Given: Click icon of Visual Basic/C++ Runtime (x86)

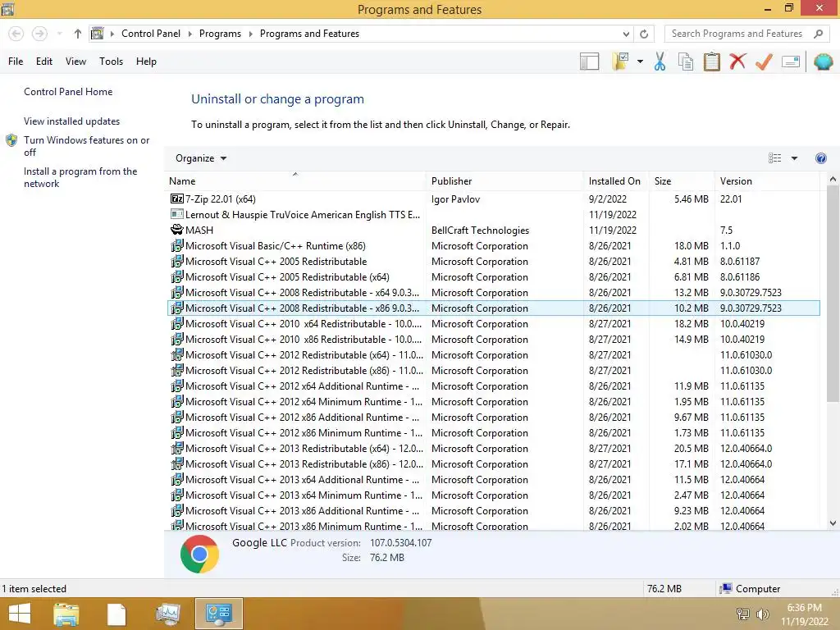Looking at the screenshot, I should pyautogui.click(x=177, y=245).
